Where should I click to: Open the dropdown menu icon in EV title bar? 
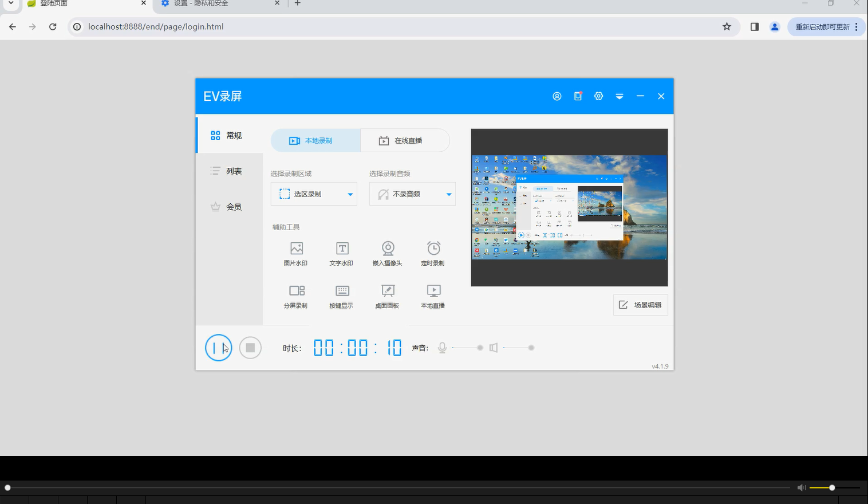[620, 96]
